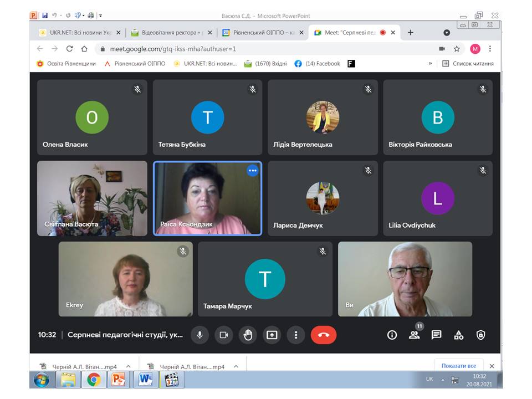The image size is (532, 399).
Task: Open more options in the Meet controls
Action: [296, 335]
